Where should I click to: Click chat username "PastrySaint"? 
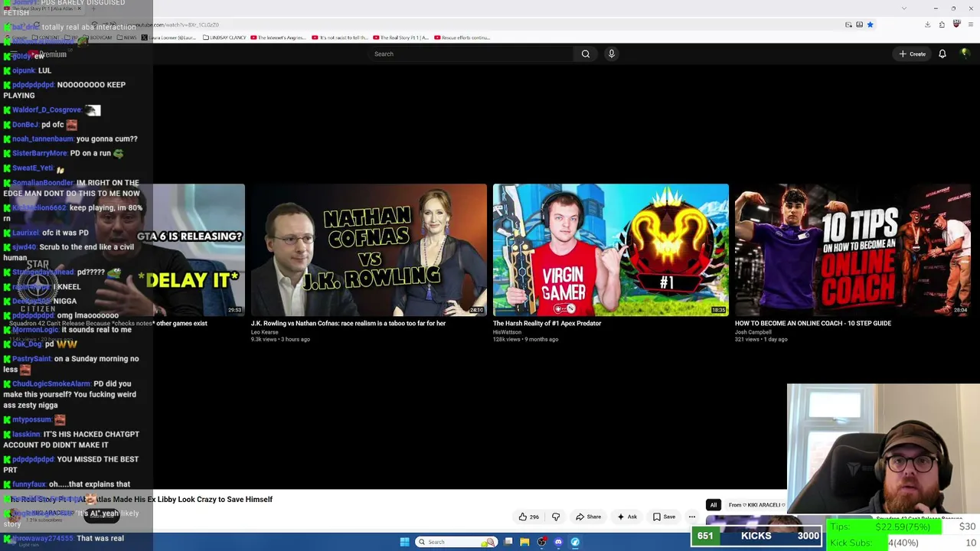pyautogui.click(x=31, y=358)
